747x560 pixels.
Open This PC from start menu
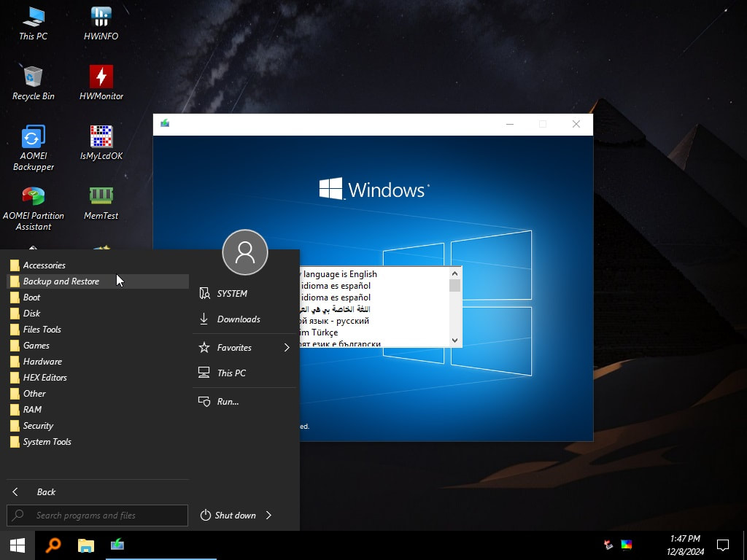[x=244, y=373]
